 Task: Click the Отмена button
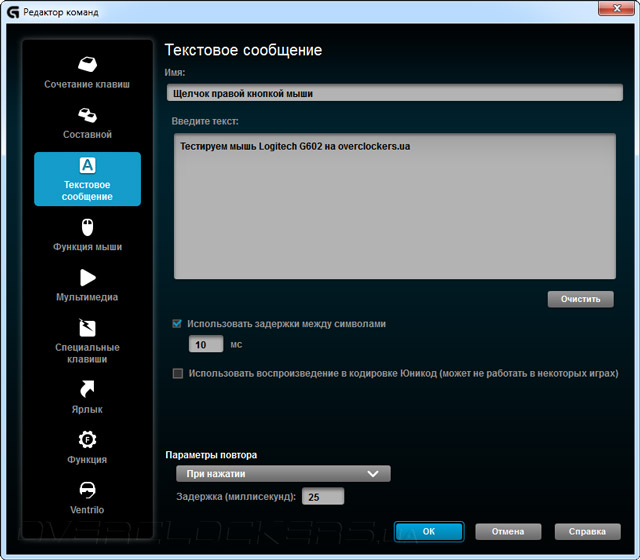click(508, 531)
